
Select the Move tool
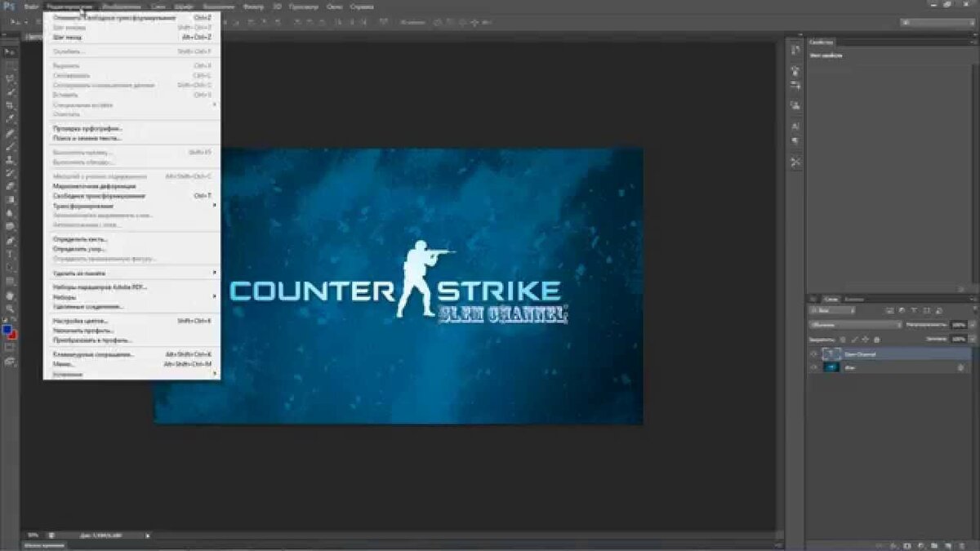pos(11,52)
